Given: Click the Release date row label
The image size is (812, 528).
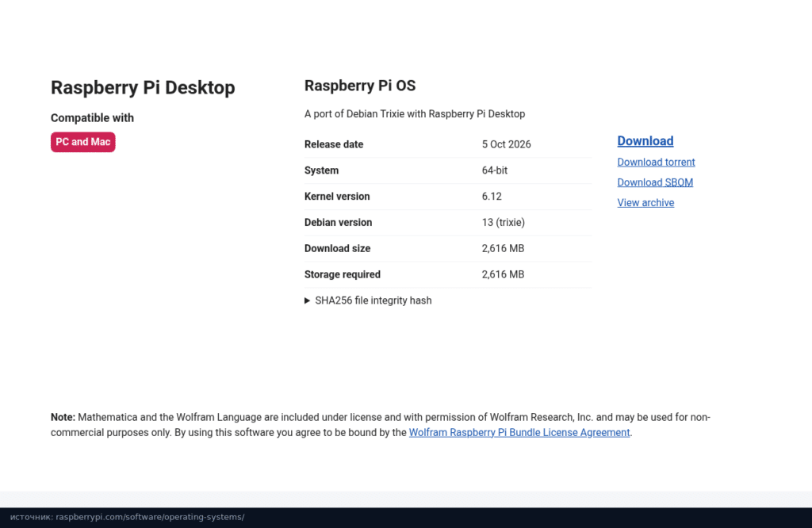Looking at the screenshot, I should (334, 144).
